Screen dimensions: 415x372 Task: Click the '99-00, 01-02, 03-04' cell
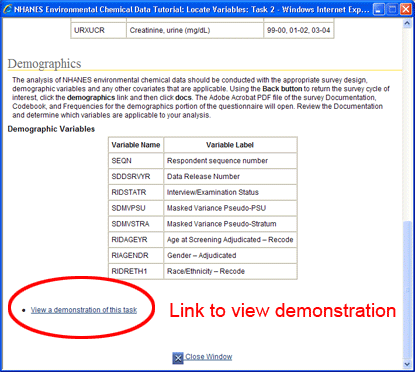click(299, 30)
